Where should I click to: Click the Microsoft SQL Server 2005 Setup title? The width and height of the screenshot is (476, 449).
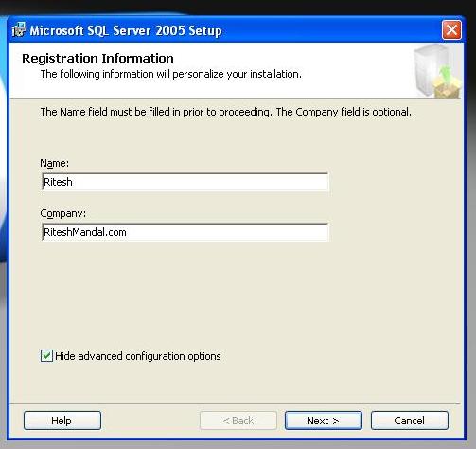126,30
